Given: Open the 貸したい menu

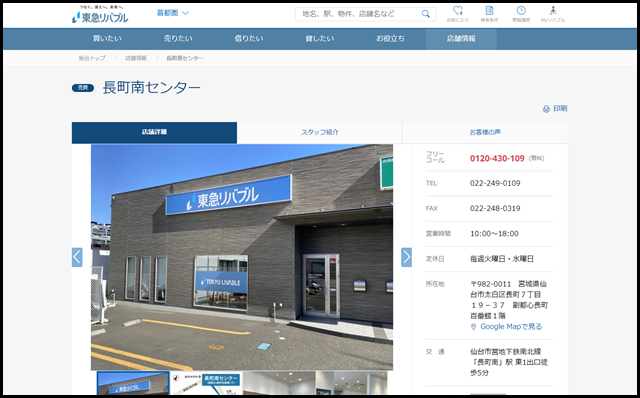Looking at the screenshot, I should coord(320,39).
